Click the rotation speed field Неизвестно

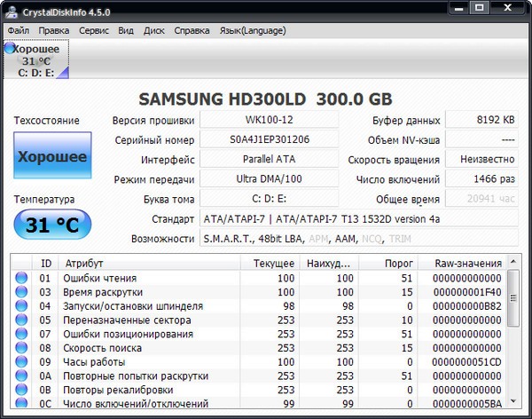[481, 159]
